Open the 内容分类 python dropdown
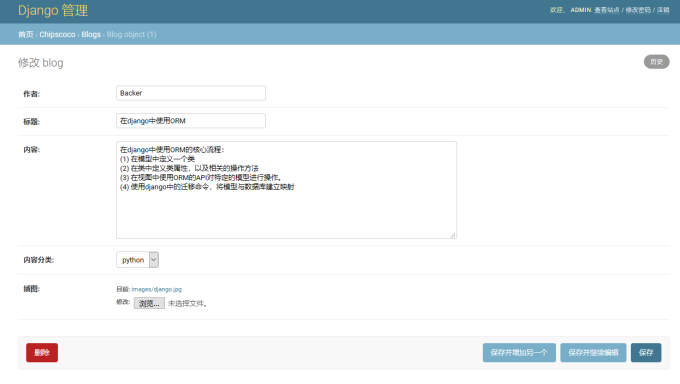Image resolution: width=680 pixels, height=384 pixels. [x=137, y=259]
